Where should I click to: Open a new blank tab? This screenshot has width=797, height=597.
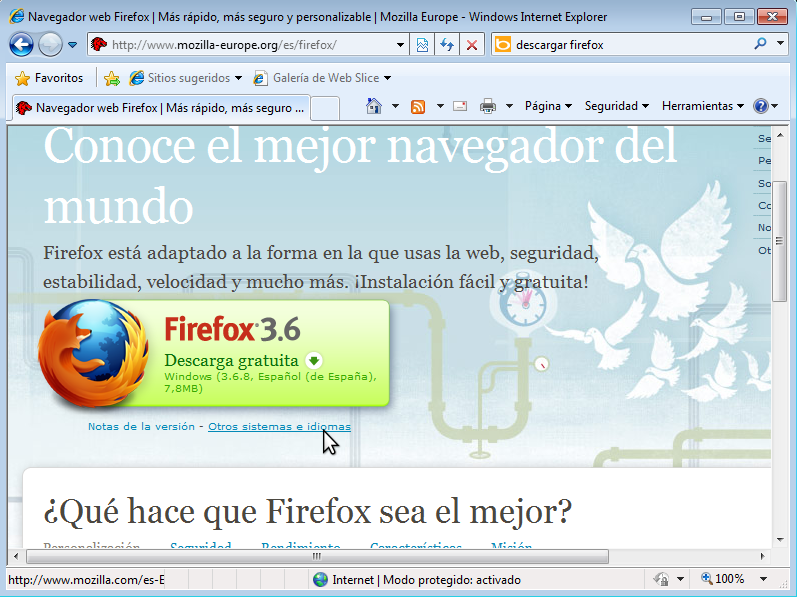[325, 108]
